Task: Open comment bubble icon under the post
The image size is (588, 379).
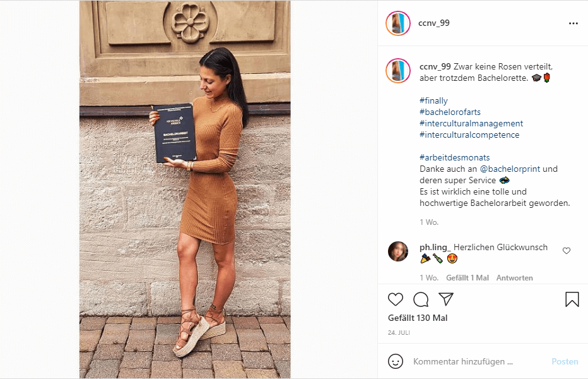Action: click(x=421, y=299)
